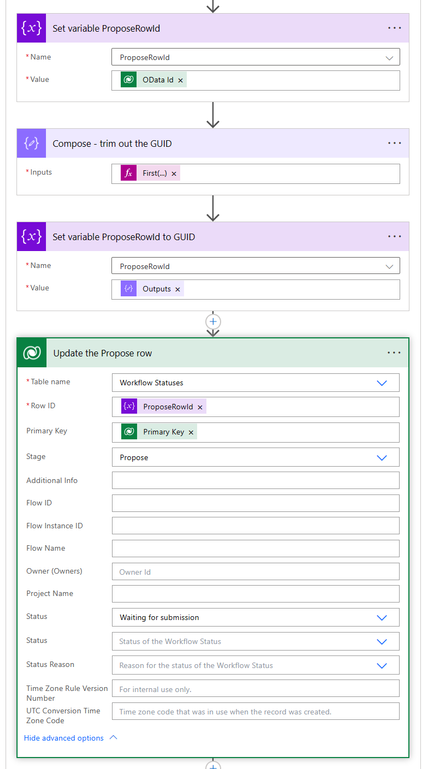Open the ellipsis menu for Set variable ProposeRowId
The image size is (427, 769).
point(394,28)
